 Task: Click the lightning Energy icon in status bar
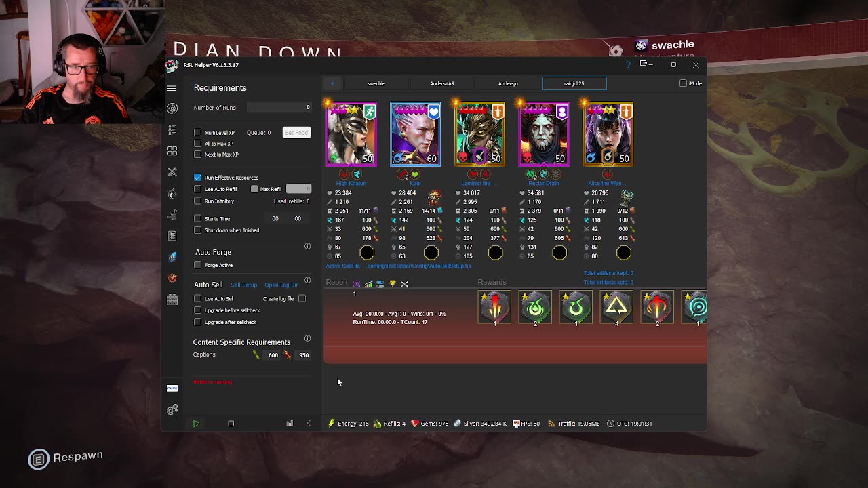pos(331,424)
